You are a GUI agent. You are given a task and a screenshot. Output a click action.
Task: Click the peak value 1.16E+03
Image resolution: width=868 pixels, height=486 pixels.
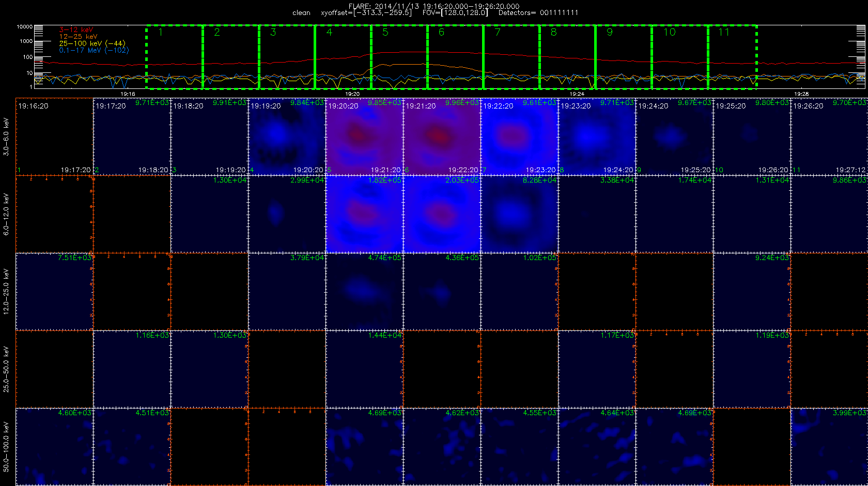(x=152, y=336)
